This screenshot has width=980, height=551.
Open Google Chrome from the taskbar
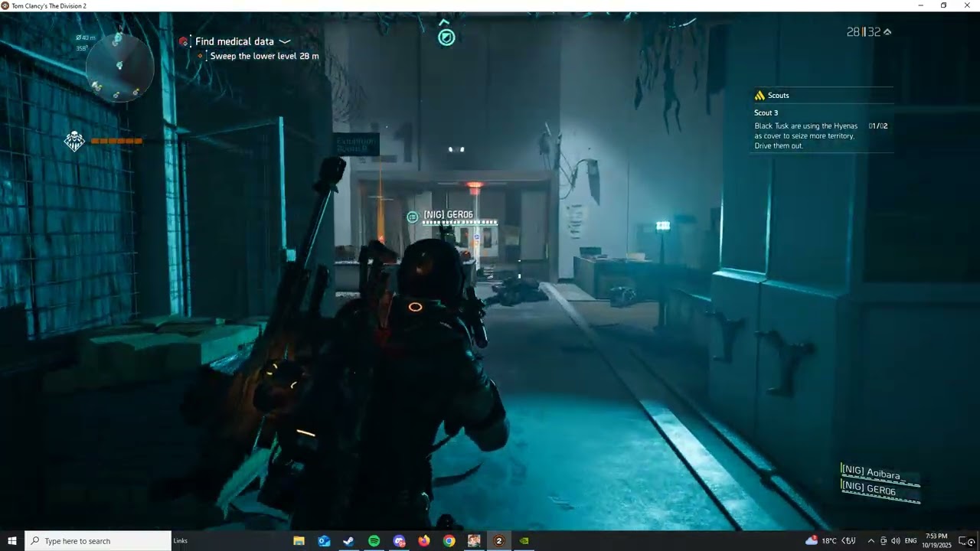(x=449, y=541)
